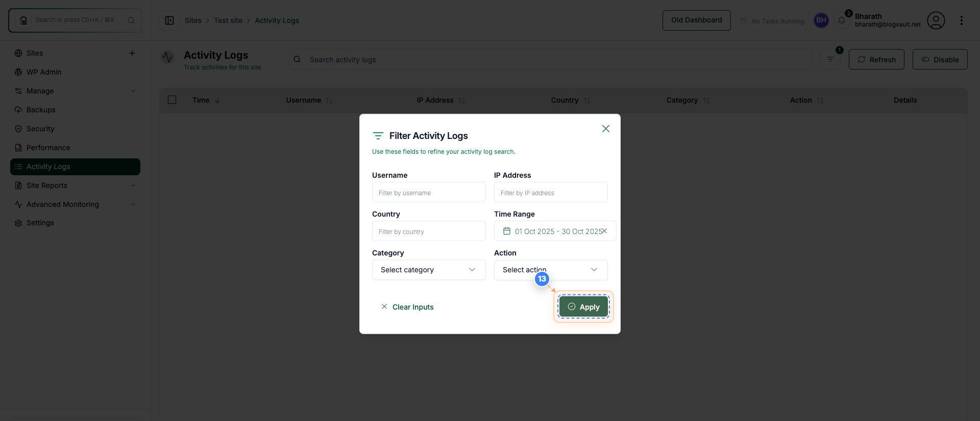
Task: Open the Select category dropdown
Action: tap(428, 270)
